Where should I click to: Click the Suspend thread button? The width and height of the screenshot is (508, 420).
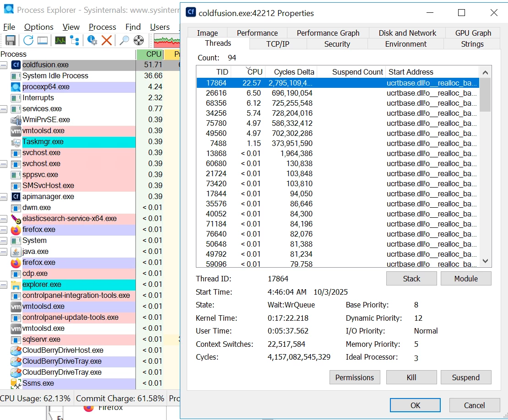[x=466, y=377]
